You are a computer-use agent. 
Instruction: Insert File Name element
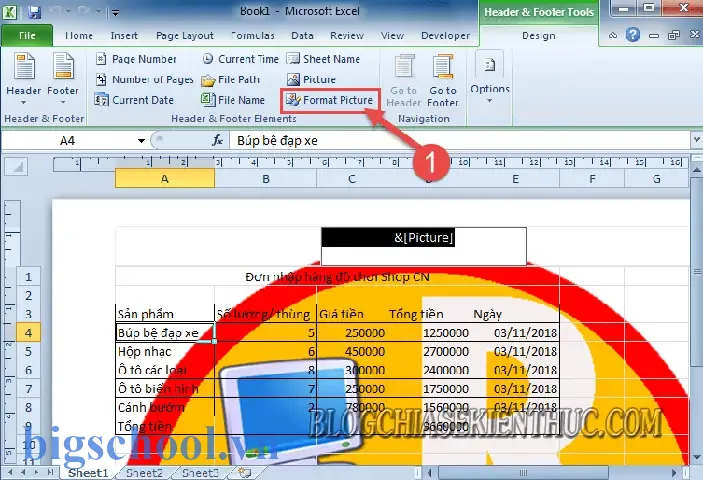pos(233,100)
